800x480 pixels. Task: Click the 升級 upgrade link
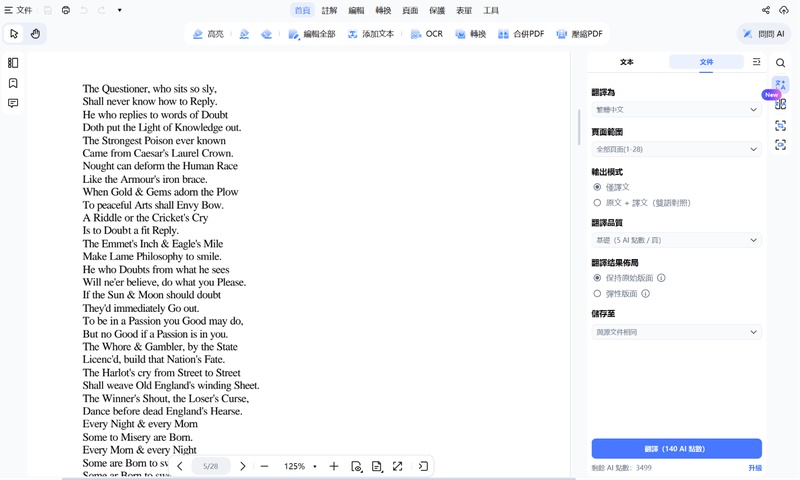[755, 468]
